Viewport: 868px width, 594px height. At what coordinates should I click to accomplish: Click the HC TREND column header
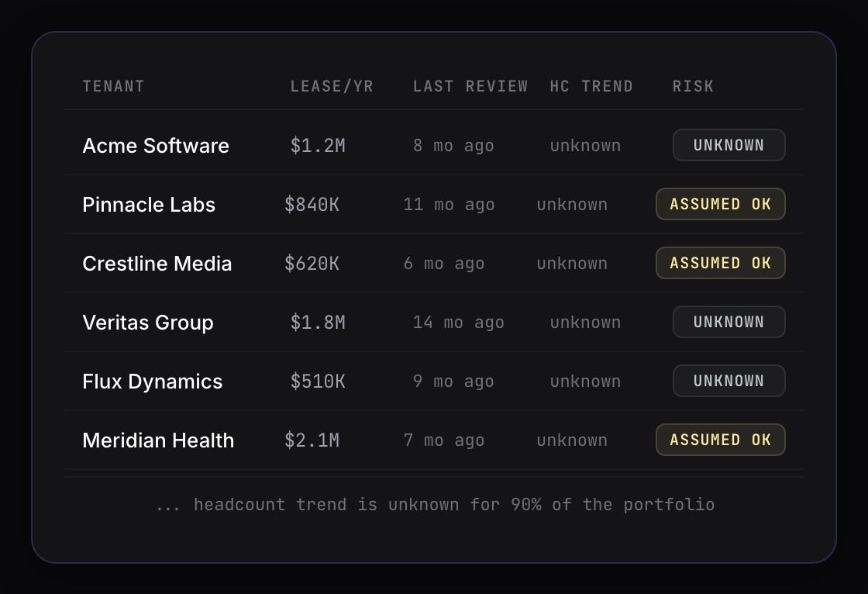click(x=591, y=86)
